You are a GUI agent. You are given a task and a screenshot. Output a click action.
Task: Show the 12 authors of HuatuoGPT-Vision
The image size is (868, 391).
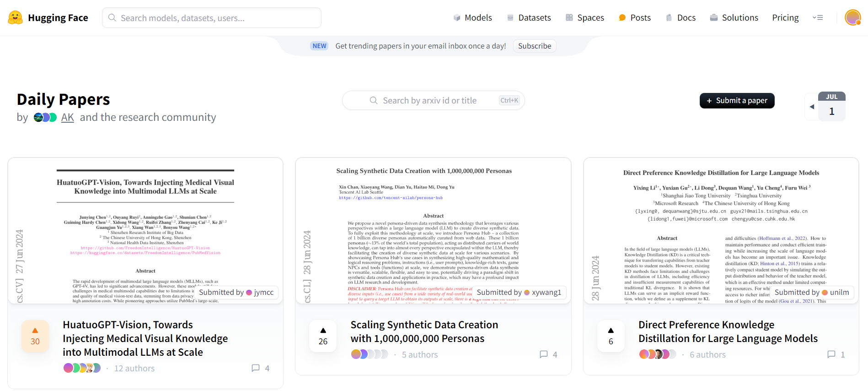pyautogui.click(x=134, y=368)
